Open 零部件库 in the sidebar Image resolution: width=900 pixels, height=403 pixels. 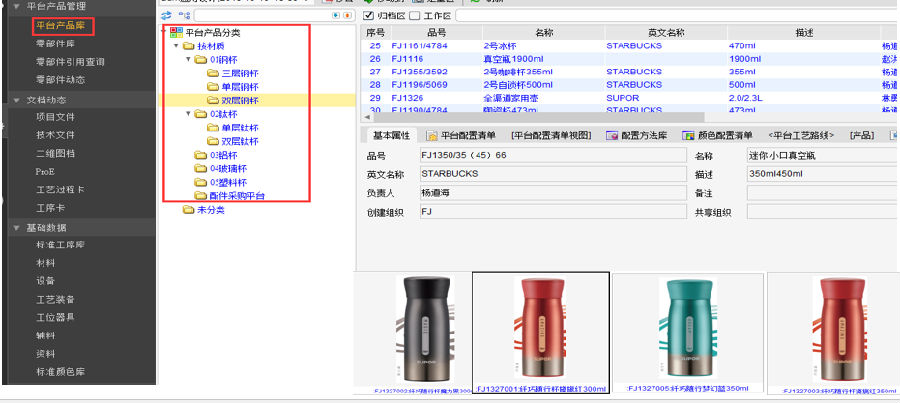[55, 44]
